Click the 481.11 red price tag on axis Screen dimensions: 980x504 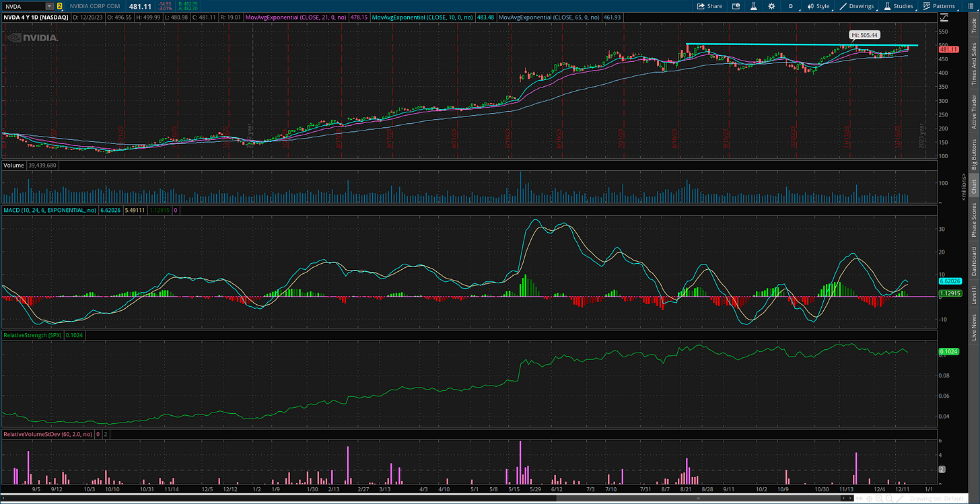pos(948,49)
